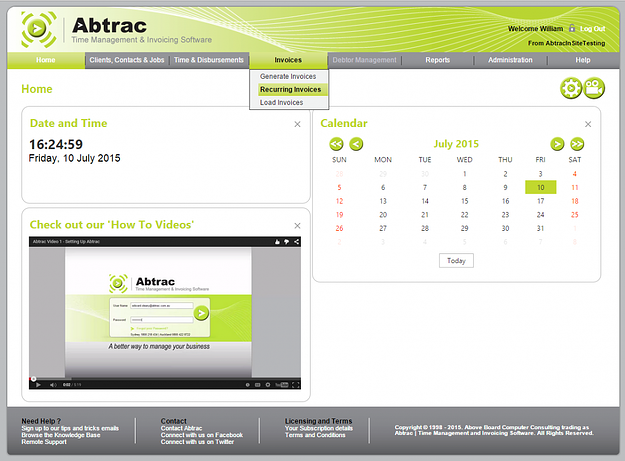Click the lock icon beside Log Out
This screenshot has width=625, height=461.
click(572, 28)
